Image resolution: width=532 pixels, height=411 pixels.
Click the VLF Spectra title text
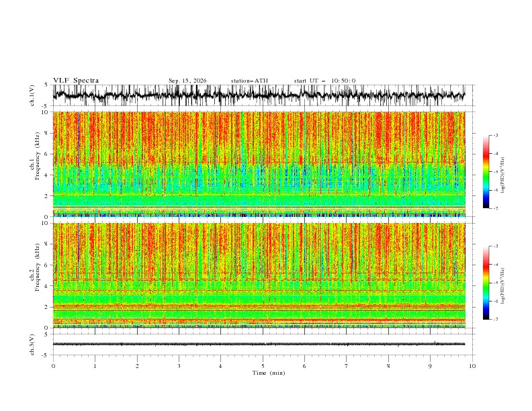[76, 81]
